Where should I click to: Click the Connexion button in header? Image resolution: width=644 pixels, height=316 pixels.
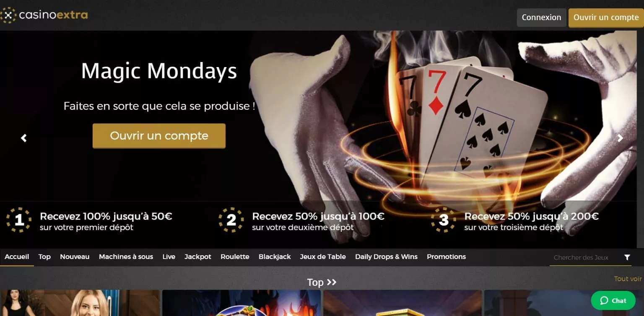(x=541, y=18)
